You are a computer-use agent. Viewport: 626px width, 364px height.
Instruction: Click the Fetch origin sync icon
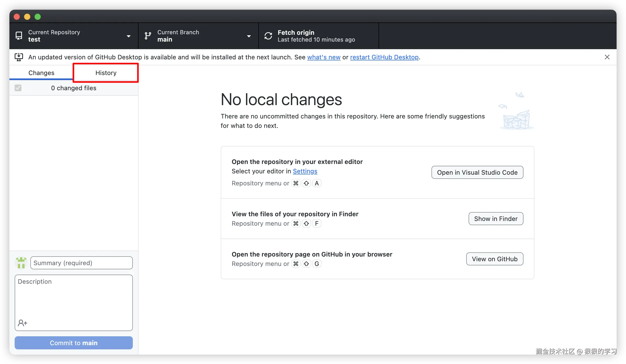[268, 36]
